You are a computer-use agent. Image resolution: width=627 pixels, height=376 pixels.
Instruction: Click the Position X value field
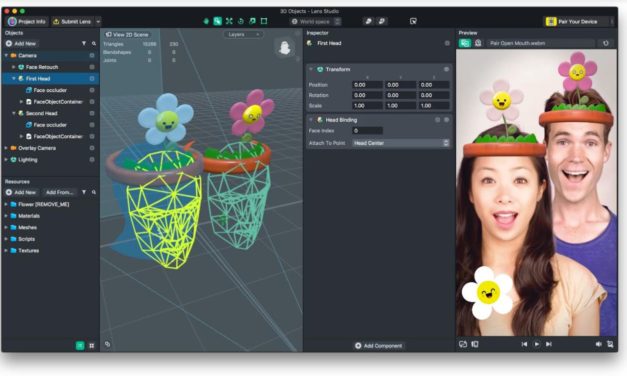tap(367, 85)
